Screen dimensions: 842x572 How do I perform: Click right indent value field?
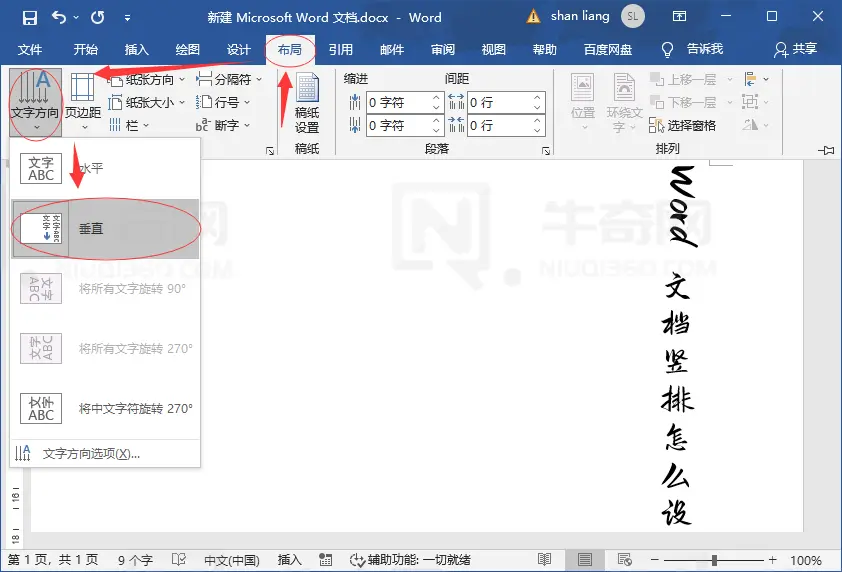(x=398, y=125)
